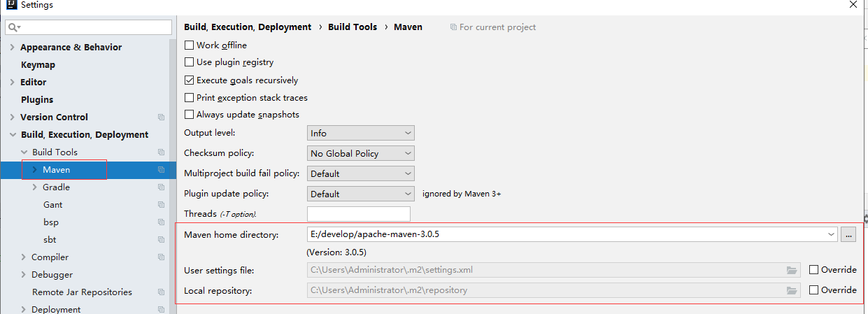Screen dimensions: 868x314
Task: Enable the Work offline checkbox
Action: tap(189, 45)
